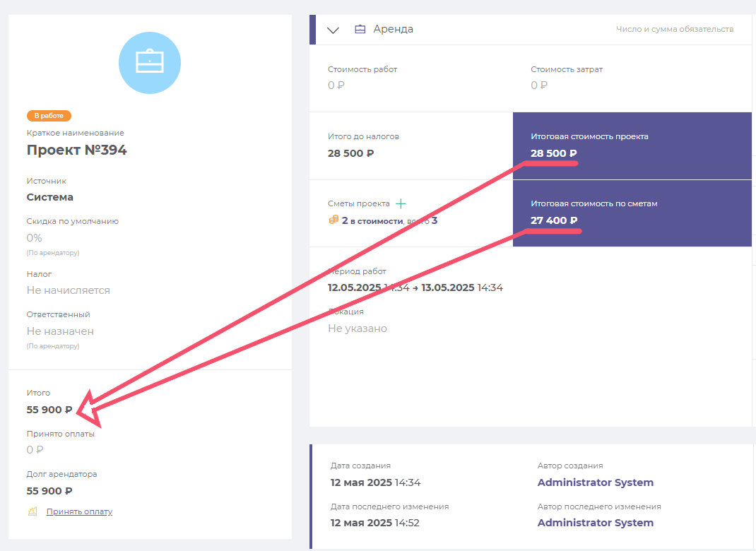This screenshot has height=551, width=756.
Task: Click the Итого 55 900 ₽ amount
Action: click(x=49, y=410)
